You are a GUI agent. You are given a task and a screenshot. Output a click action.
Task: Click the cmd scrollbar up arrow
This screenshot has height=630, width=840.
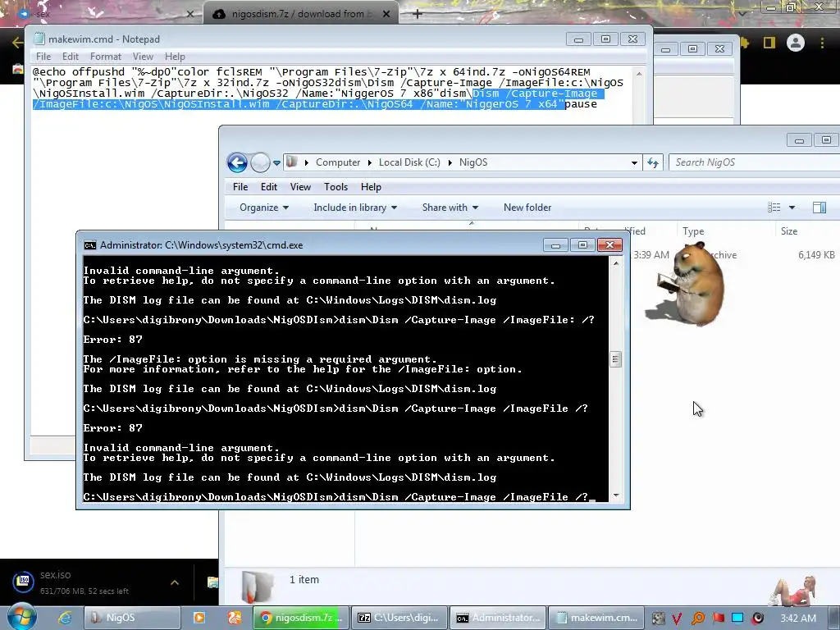click(616, 263)
